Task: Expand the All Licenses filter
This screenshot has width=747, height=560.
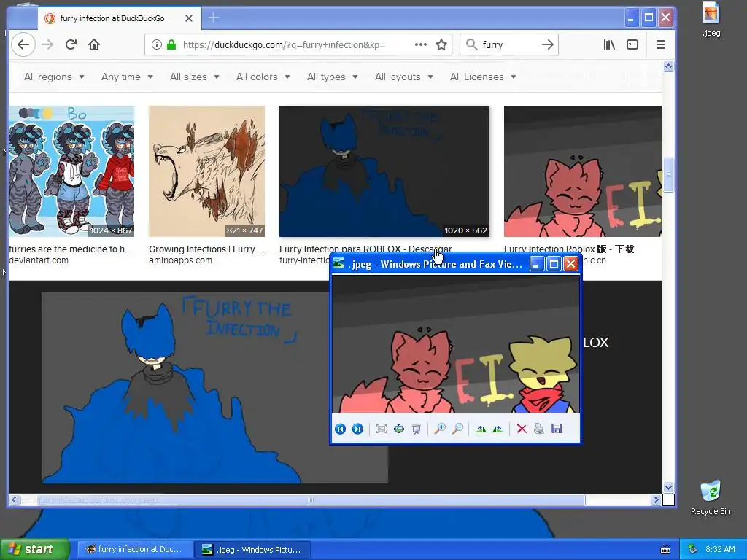Action: [x=483, y=77]
